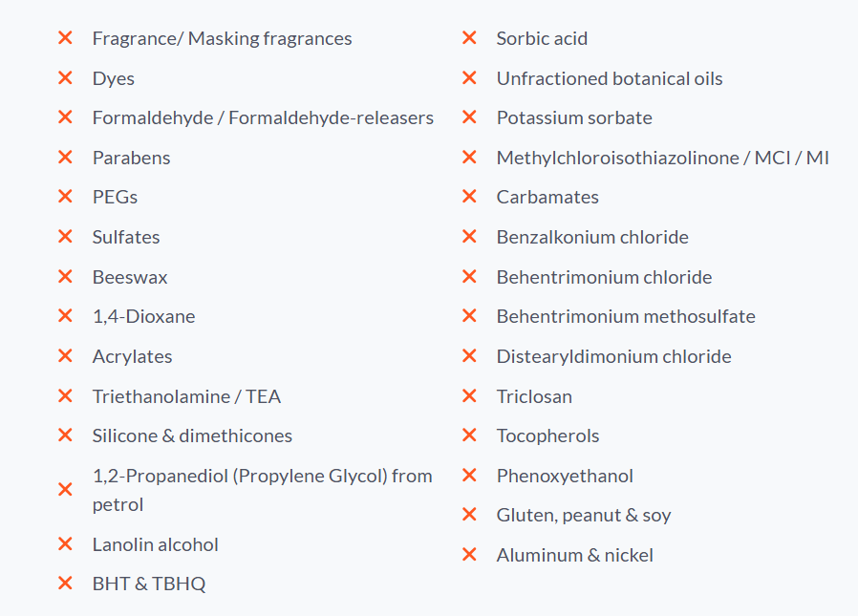Click the X icon beside Carbamates
Viewport: 858px width, 616px height.
click(x=469, y=197)
